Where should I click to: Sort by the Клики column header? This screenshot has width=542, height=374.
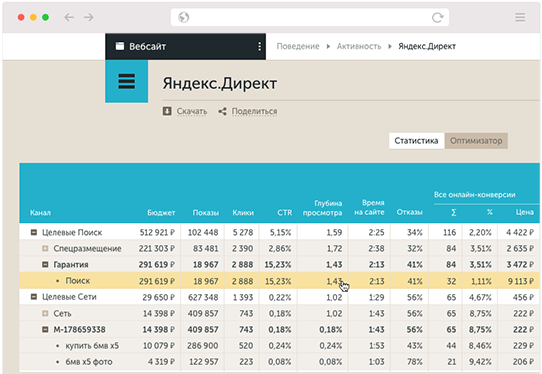[x=243, y=213]
